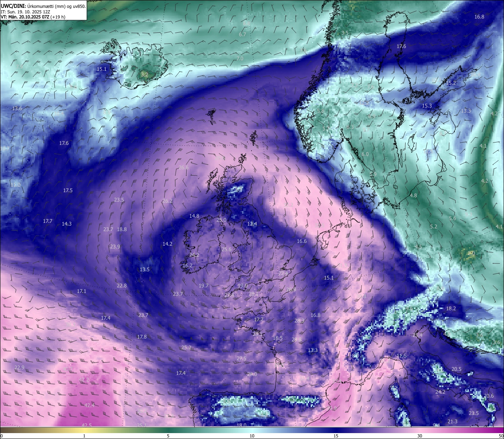
Task: Click the 16.6 value in the North Sea
Action: pyautogui.click(x=302, y=241)
